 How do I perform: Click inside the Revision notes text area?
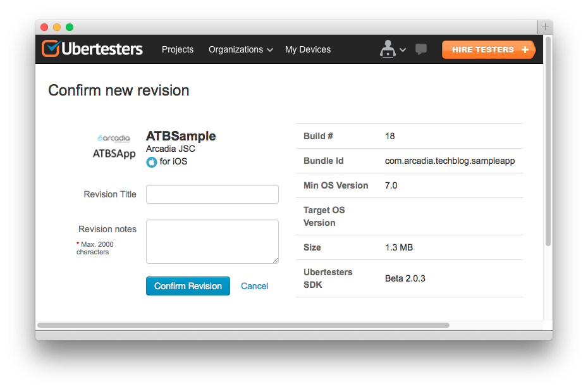[212, 241]
